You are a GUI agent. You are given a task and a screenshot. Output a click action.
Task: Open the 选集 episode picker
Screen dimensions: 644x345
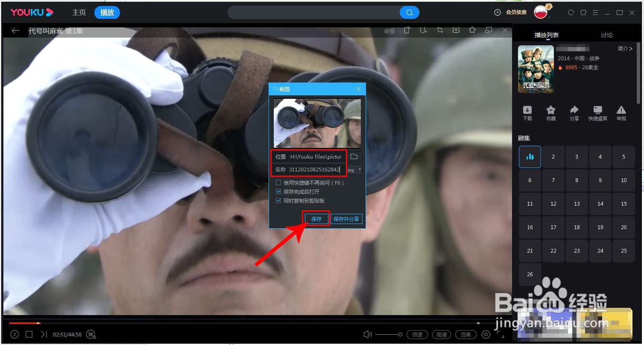[466, 334]
